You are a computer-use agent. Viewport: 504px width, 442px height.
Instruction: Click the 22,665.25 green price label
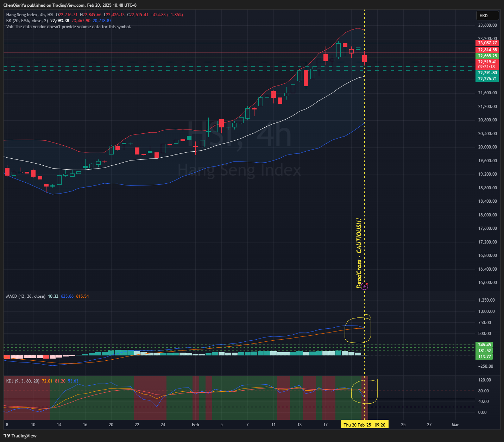487,56
